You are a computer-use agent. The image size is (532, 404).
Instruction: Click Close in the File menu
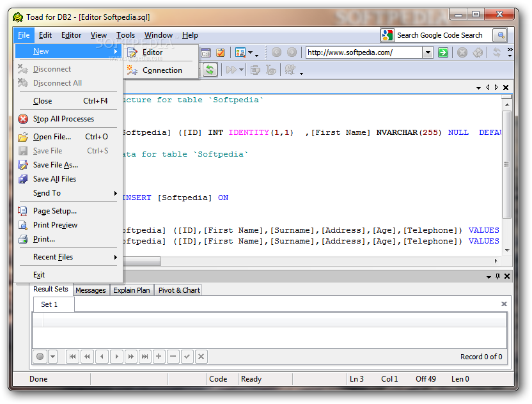click(68, 101)
